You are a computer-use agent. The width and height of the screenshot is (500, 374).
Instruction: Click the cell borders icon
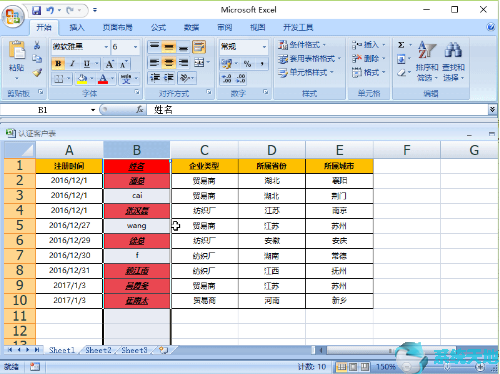pyautogui.click(x=59, y=79)
